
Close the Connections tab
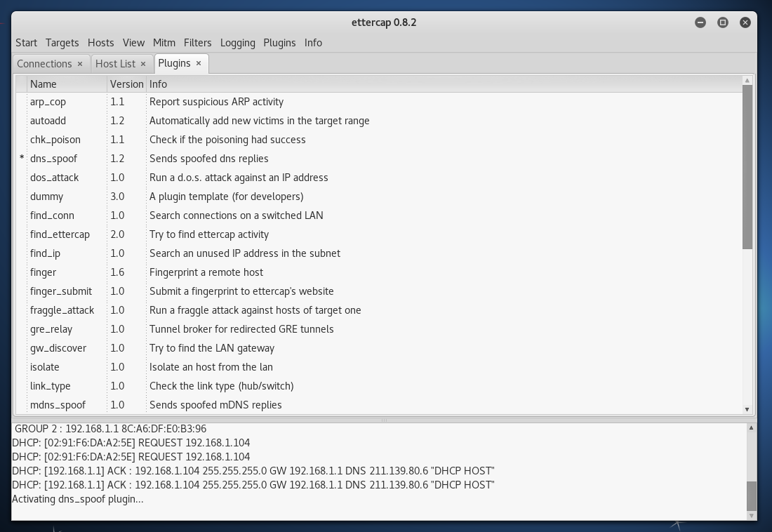coord(80,64)
